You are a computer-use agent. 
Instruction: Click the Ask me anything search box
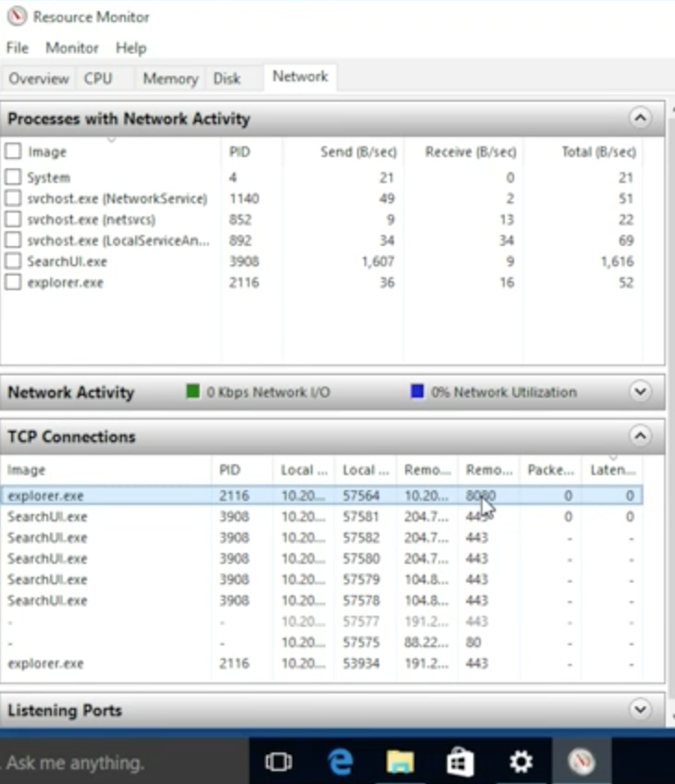click(x=124, y=762)
